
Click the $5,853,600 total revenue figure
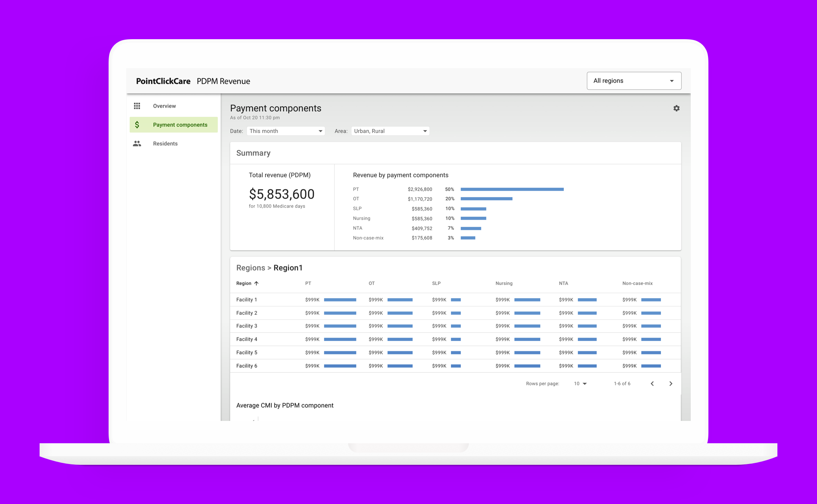(281, 194)
